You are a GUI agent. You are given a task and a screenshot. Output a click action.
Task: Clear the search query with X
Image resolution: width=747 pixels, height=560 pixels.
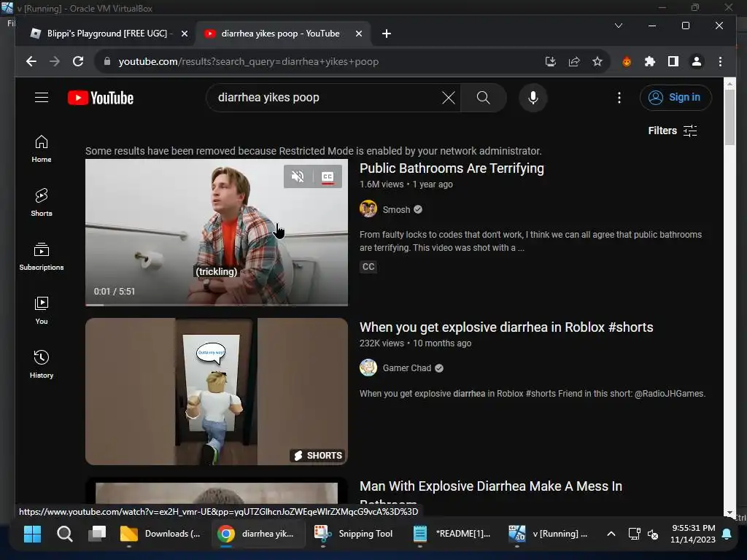[x=449, y=98]
